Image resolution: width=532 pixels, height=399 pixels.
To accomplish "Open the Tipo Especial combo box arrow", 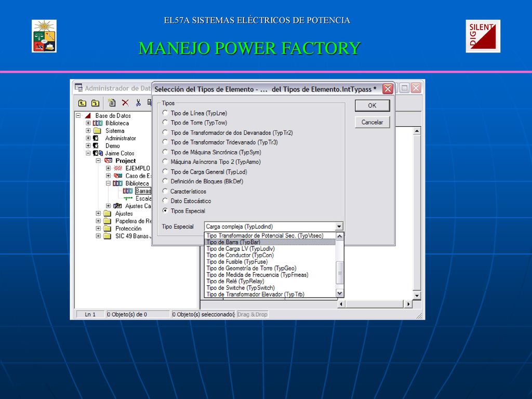I will point(339,227).
